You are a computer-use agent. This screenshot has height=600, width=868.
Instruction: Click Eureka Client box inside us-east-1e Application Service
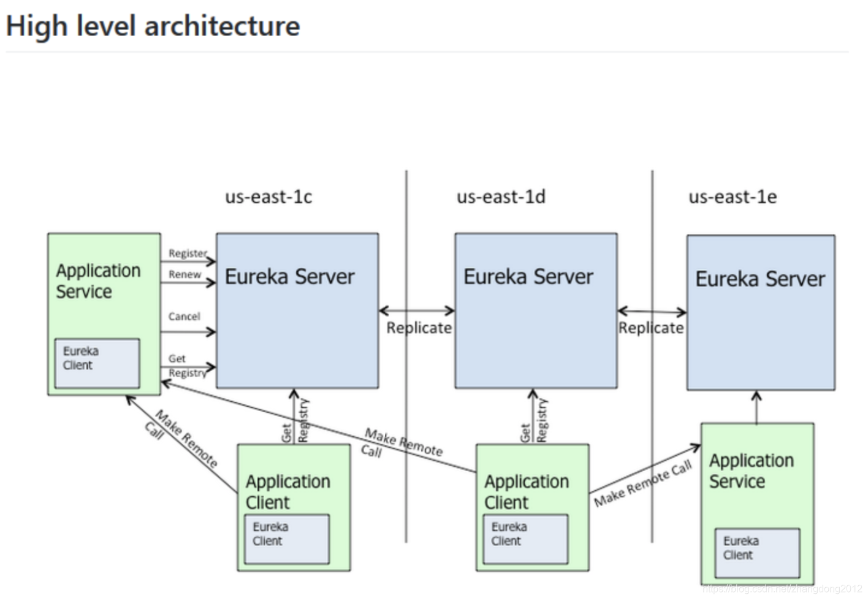(757, 553)
